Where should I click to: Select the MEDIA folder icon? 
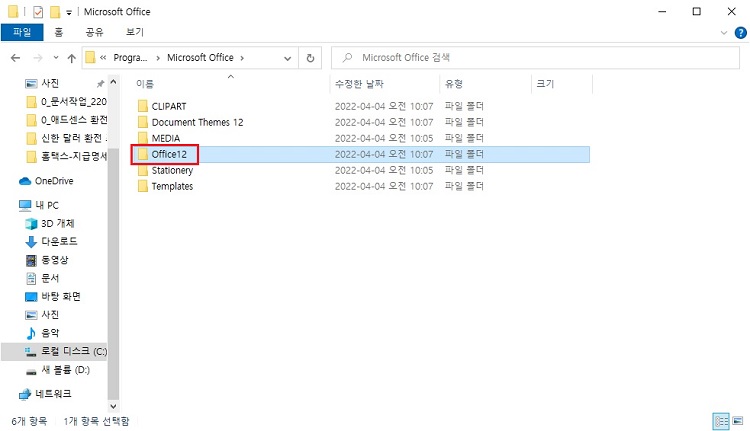[x=143, y=138]
